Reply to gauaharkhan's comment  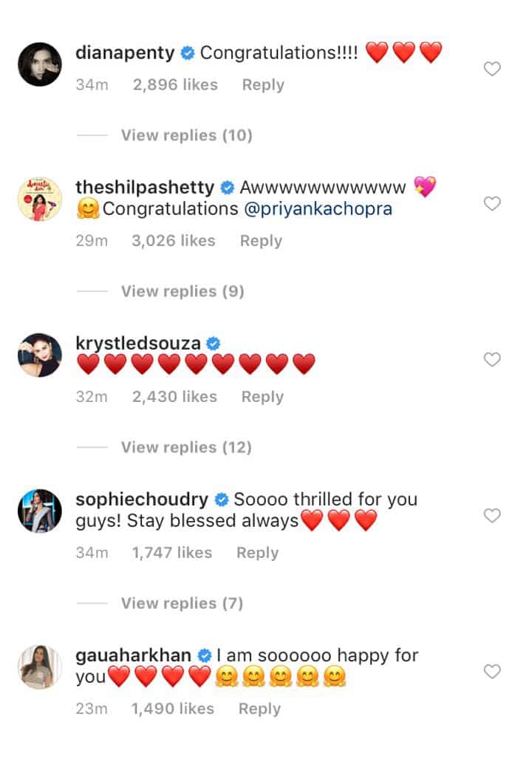259,709
